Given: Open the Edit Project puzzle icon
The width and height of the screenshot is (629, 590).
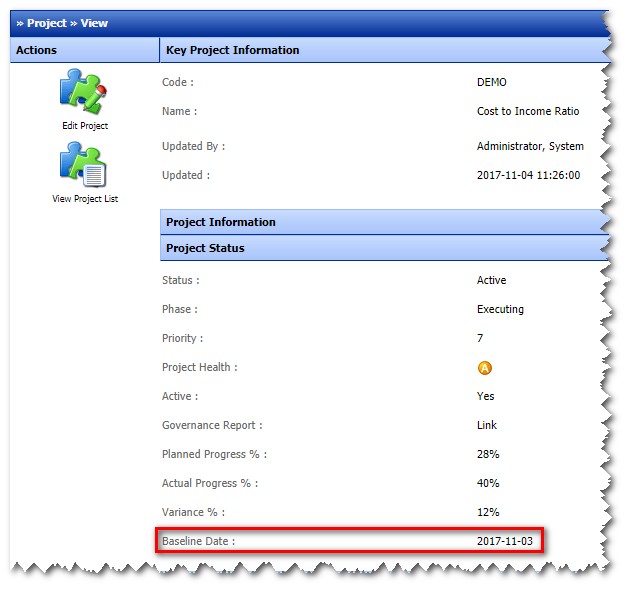Looking at the screenshot, I should pyautogui.click(x=83, y=91).
